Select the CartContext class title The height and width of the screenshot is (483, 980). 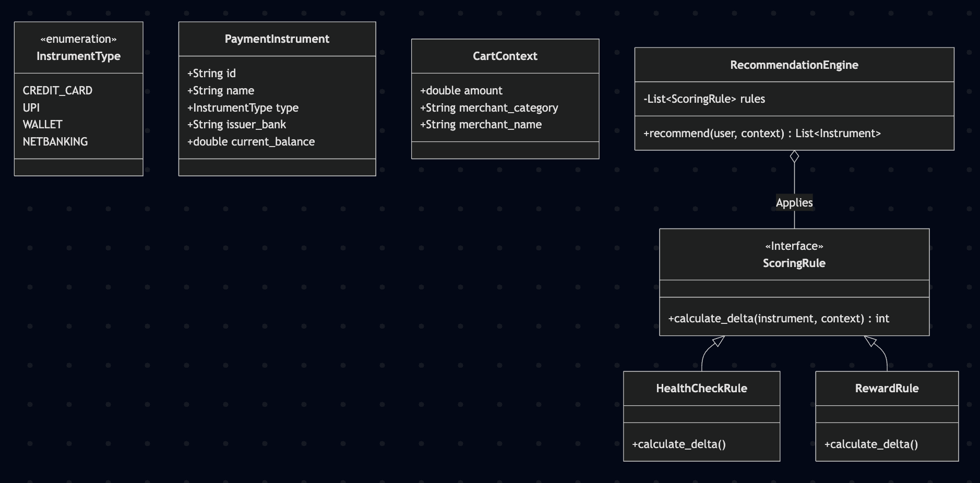click(x=505, y=56)
